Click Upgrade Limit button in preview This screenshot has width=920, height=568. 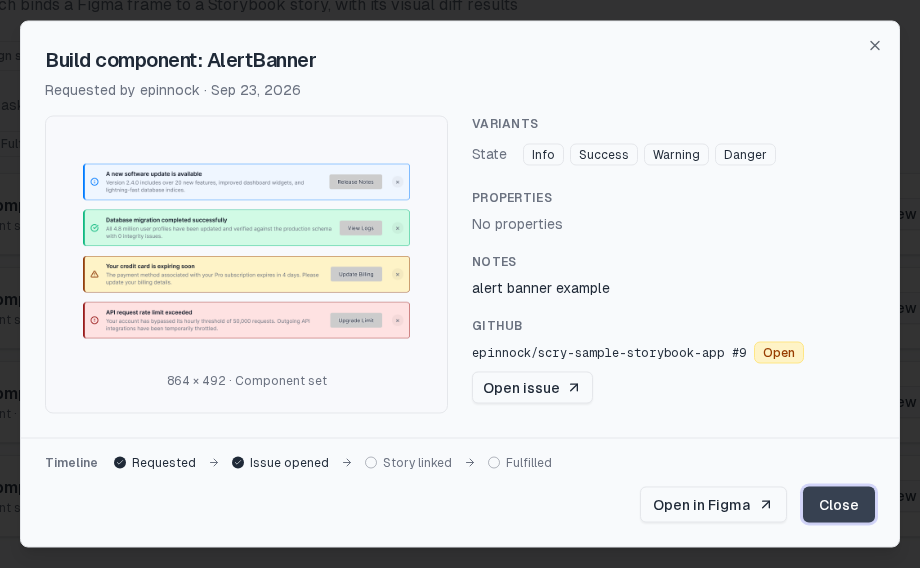pos(356,320)
